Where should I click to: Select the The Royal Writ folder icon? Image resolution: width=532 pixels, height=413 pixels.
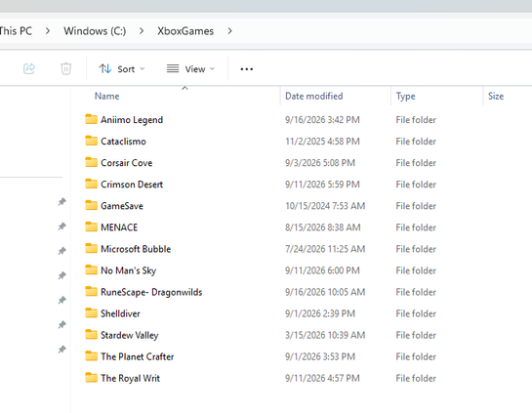click(91, 378)
